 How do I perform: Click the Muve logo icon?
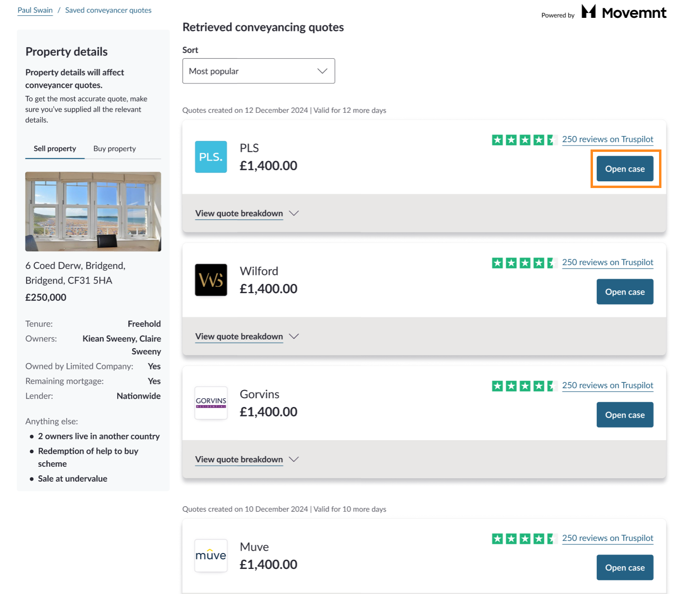(211, 555)
